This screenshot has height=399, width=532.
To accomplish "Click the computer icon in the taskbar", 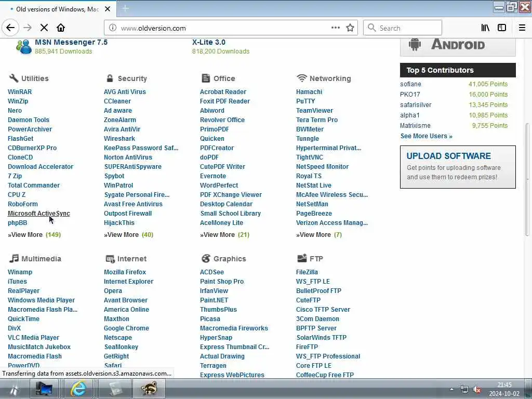I will [x=44, y=389].
